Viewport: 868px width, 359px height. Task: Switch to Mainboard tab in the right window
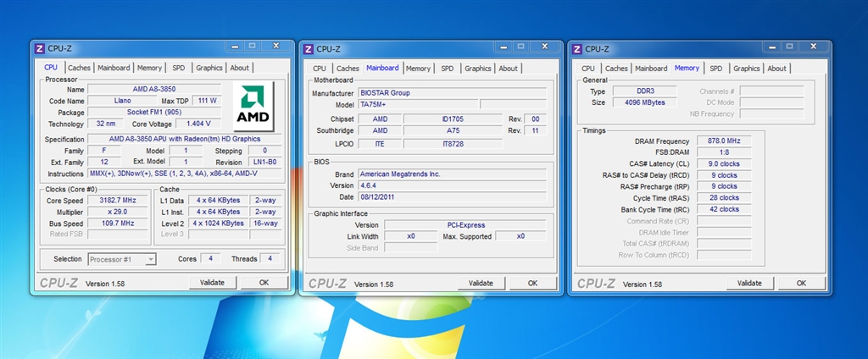click(x=651, y=69)
